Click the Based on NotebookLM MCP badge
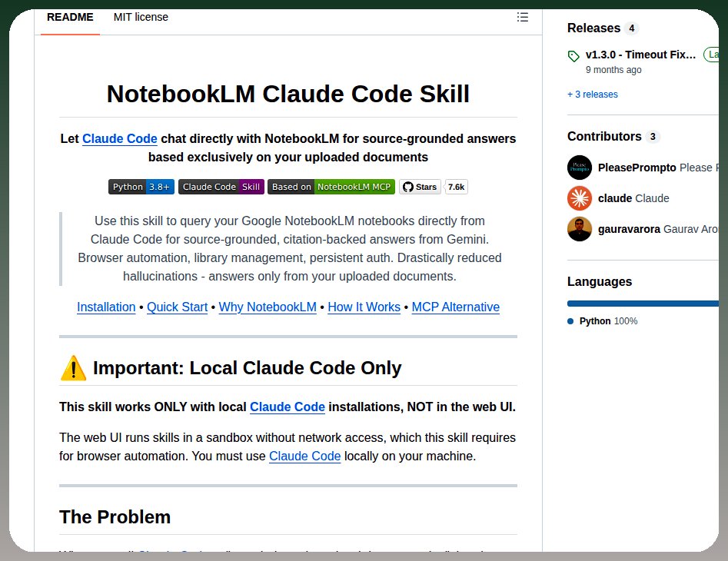Screen dimensions: 728x561 331,187
